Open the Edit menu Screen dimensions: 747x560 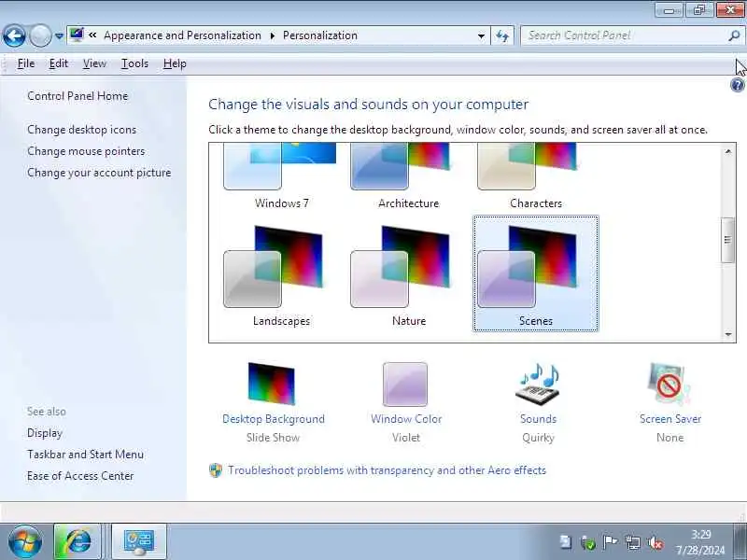coord(58,63)
